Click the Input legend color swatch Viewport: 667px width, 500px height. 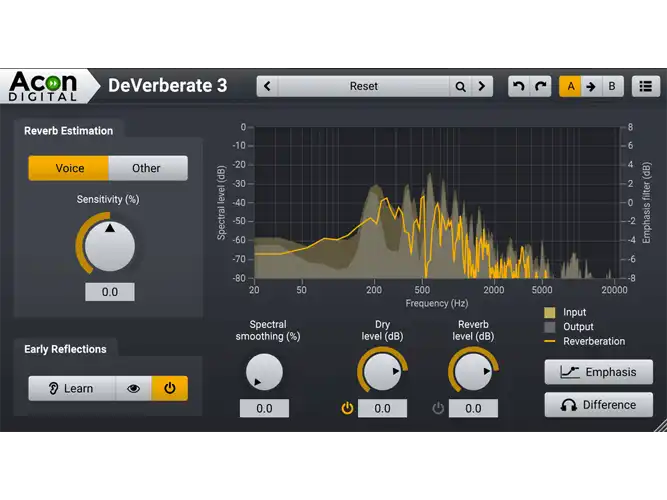550,313
